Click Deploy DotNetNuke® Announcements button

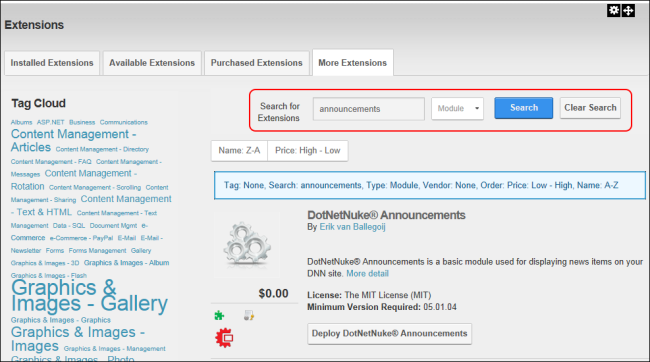(x=389, y=334)
